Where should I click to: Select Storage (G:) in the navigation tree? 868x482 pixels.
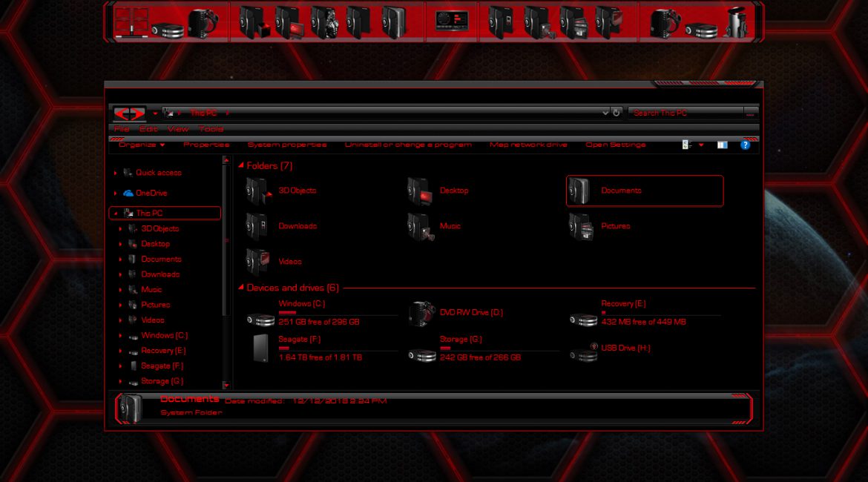pyautogui.click(x=162, y=381)
